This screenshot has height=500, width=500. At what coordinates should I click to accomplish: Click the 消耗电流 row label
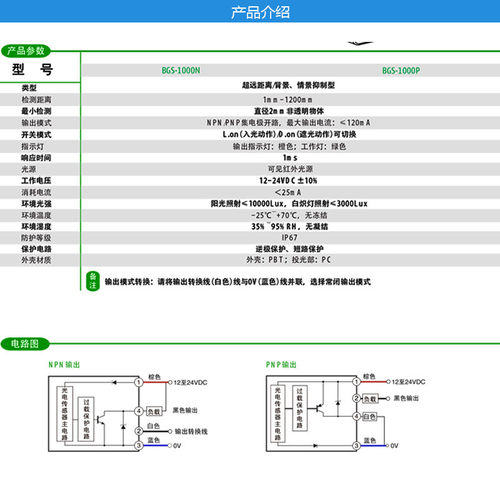(x=36, y=192)
